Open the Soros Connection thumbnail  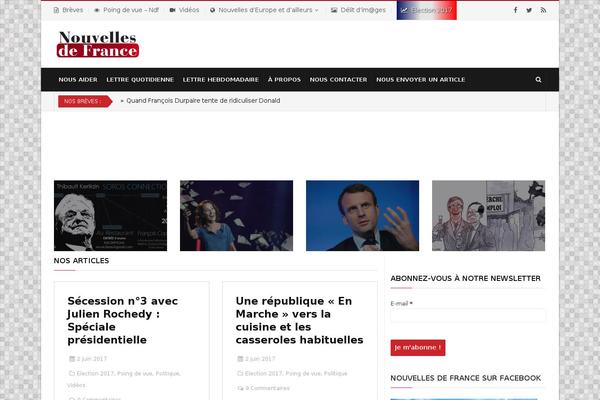[110, 216]
